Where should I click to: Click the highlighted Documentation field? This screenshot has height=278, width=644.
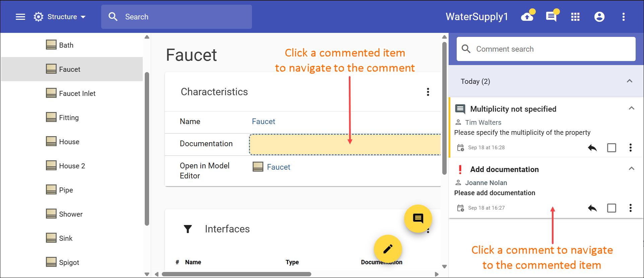345,145
